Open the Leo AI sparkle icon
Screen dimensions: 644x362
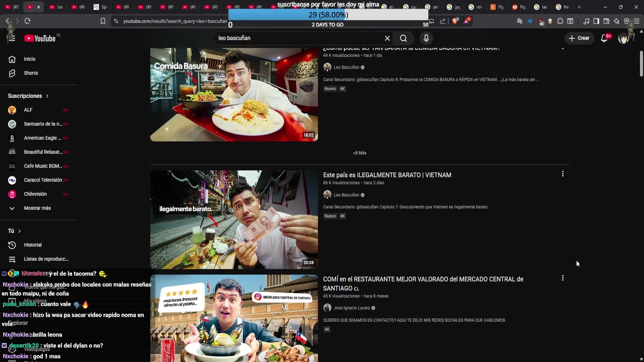[616, 21]
